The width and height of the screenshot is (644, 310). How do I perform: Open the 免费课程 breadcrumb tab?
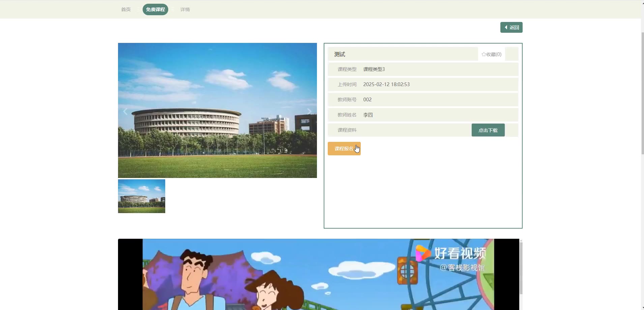click(155, 9)
